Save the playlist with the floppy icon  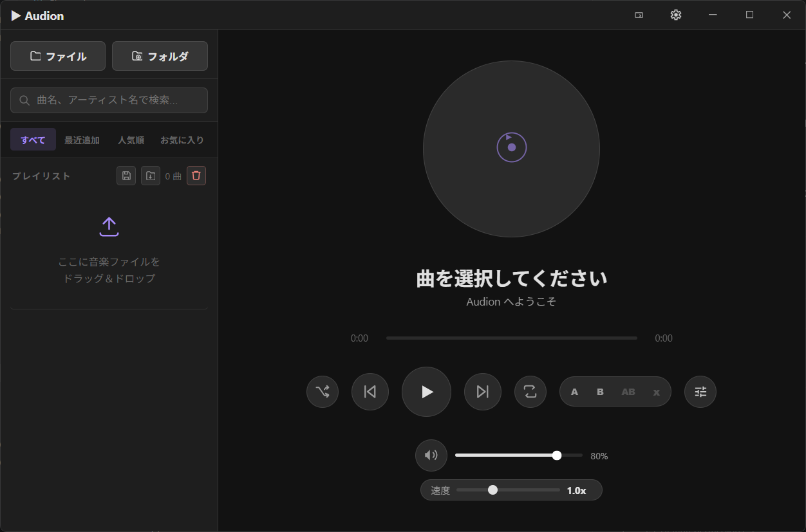[126, 176]
